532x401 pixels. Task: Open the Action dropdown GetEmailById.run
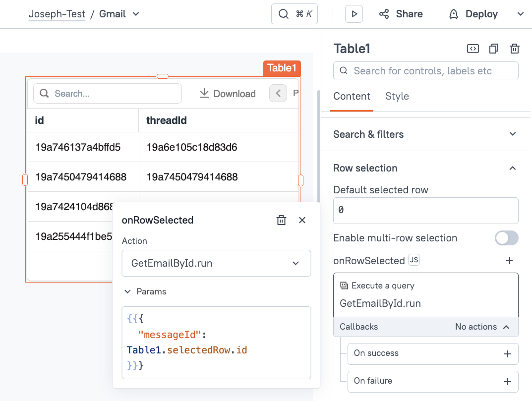point(216,263)
